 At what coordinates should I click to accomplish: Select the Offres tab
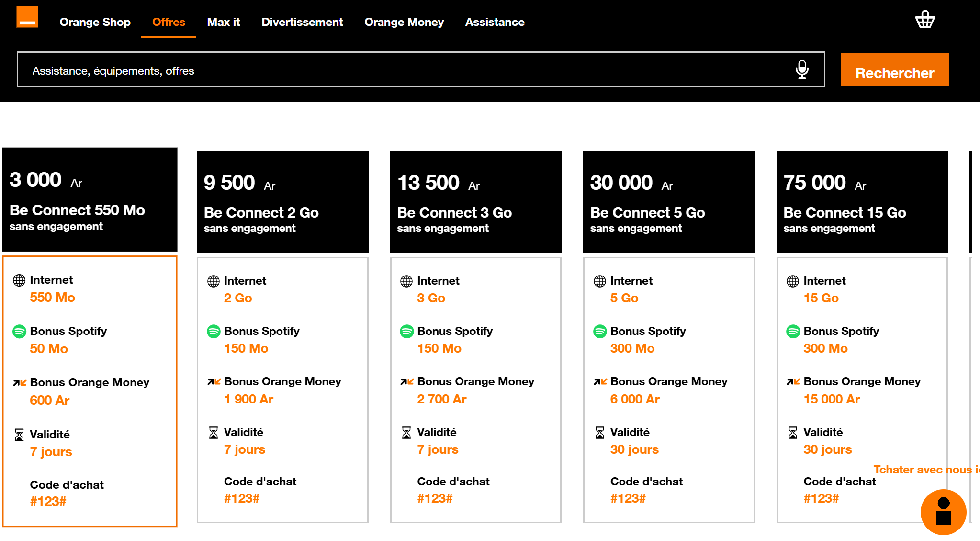coord(169,22)
